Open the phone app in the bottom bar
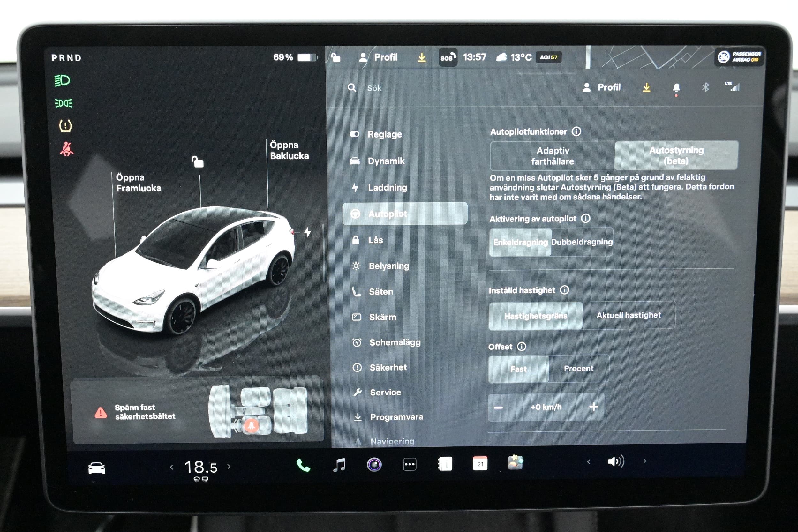 [x=303, y=465]
